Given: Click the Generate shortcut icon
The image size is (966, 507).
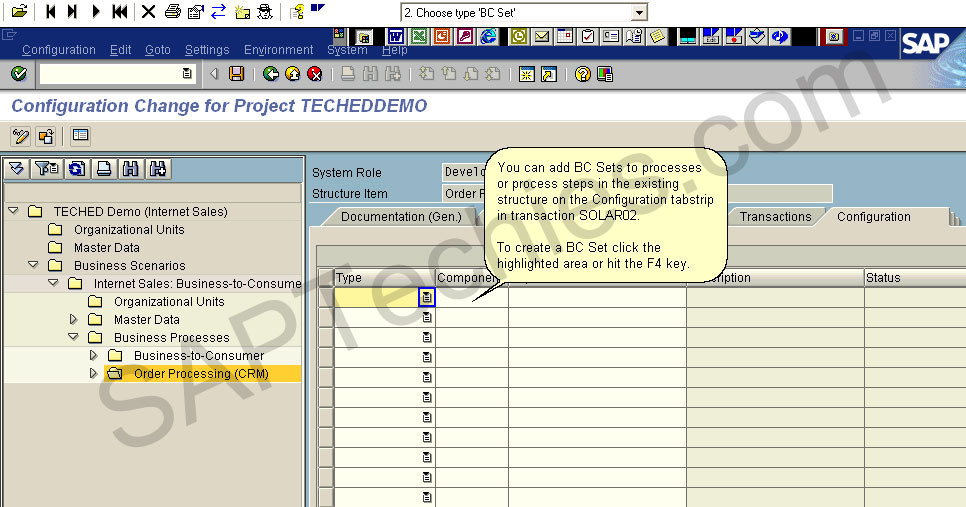Looking at the screenshot, I should coord(548,74).
